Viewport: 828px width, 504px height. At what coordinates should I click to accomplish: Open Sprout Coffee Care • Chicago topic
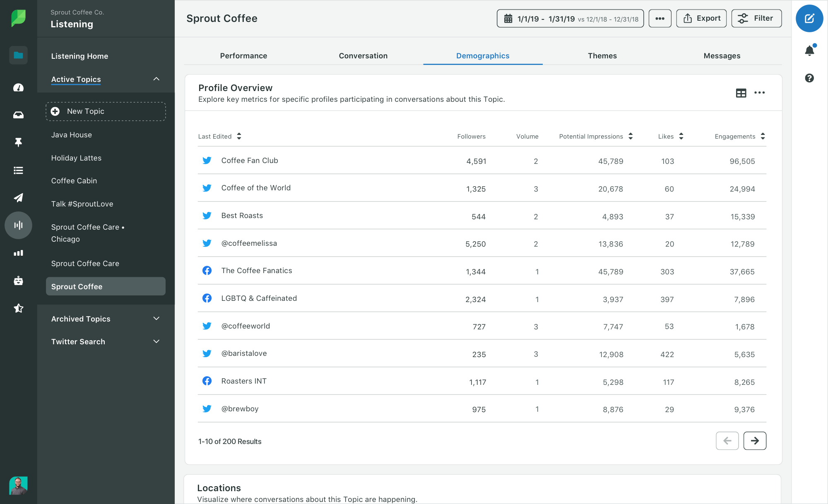[88, 233]
